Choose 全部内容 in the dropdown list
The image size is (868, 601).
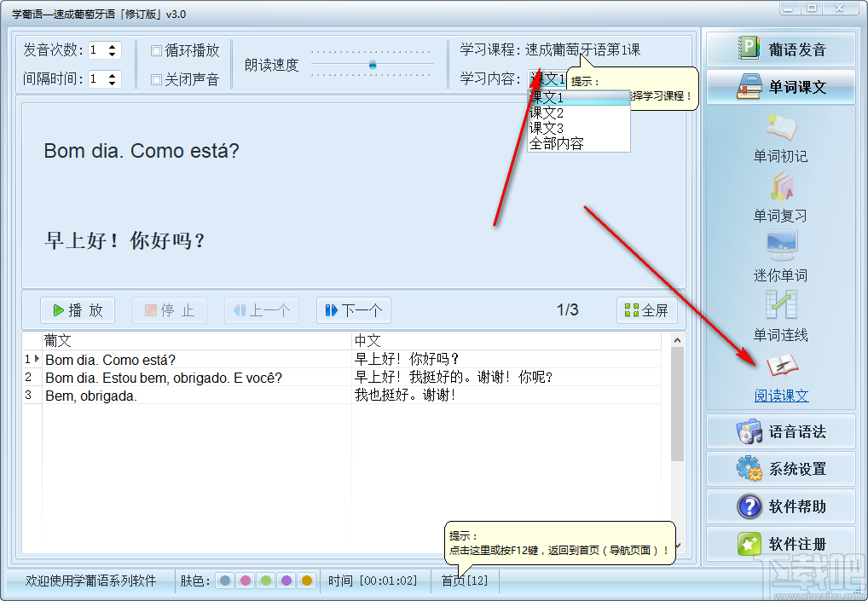click(x=578, y=143)
